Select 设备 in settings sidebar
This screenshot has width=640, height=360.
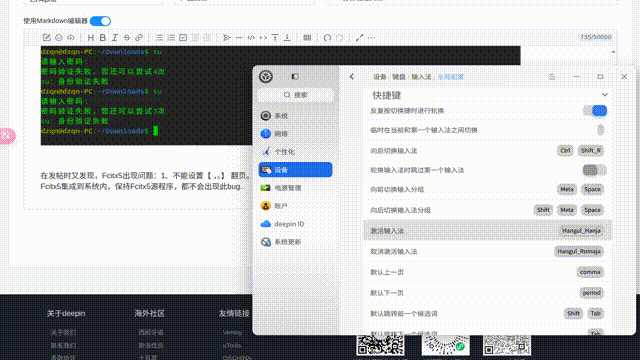(x=295, y=170)
